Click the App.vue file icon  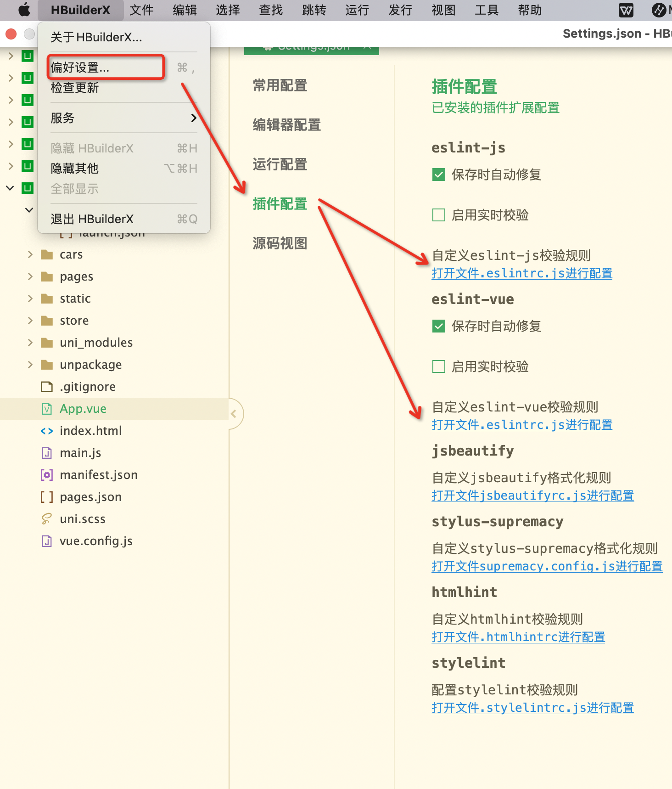(x=47, y=409)
